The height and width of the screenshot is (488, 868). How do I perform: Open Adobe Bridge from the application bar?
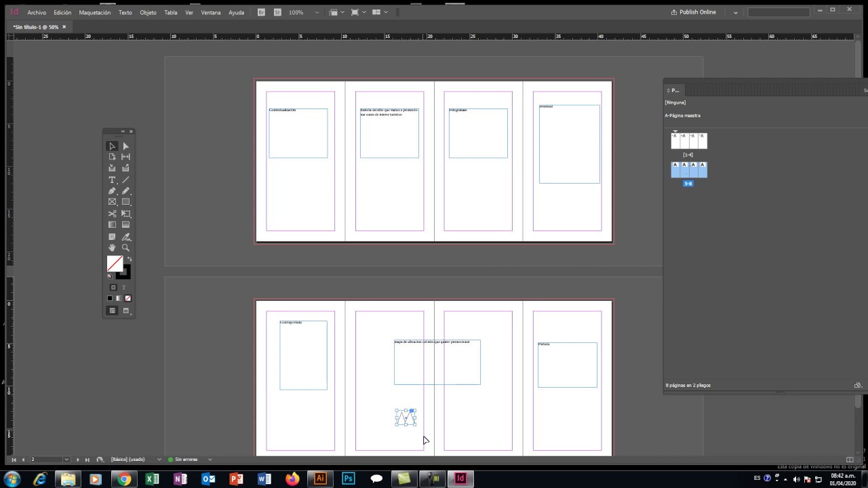pyautogui.click(x=261, y=12)
